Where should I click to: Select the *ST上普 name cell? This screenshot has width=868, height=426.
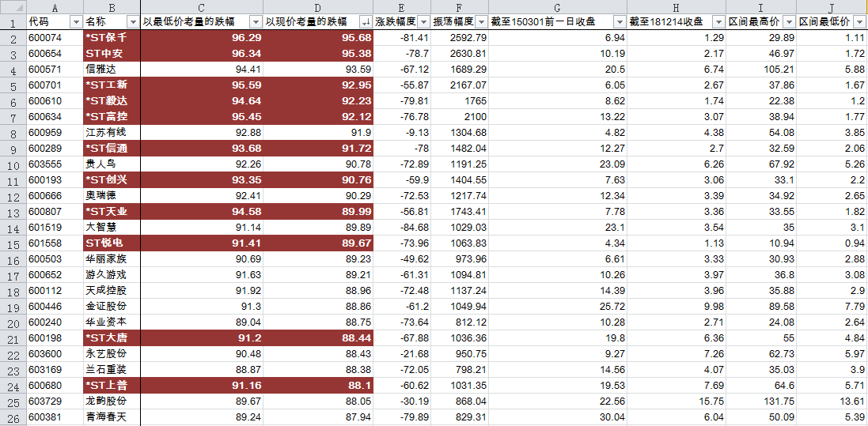112,385
